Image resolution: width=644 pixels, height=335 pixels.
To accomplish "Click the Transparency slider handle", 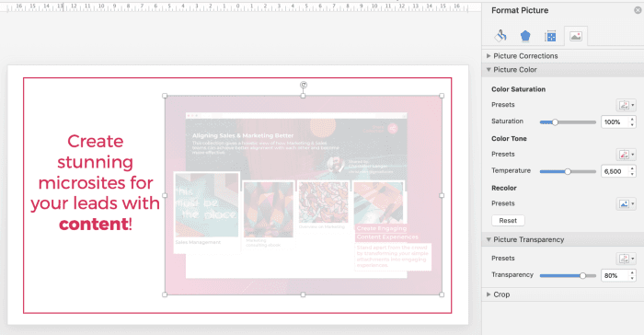I will click(582, 275).
